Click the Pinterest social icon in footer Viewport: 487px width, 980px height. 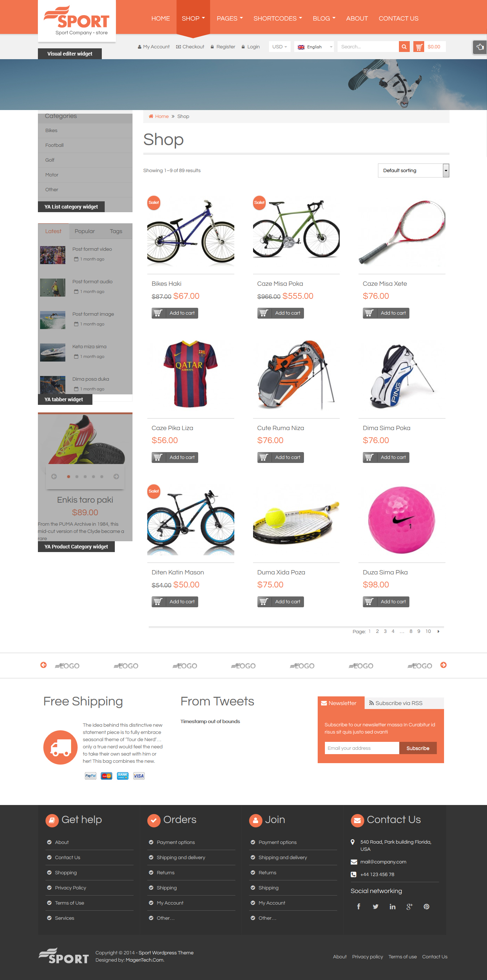426,907
